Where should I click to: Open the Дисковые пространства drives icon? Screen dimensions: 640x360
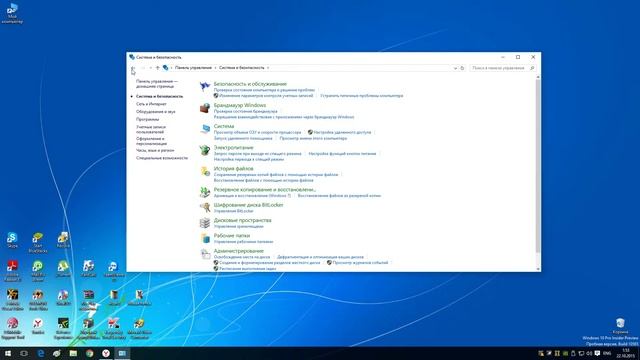204,223
